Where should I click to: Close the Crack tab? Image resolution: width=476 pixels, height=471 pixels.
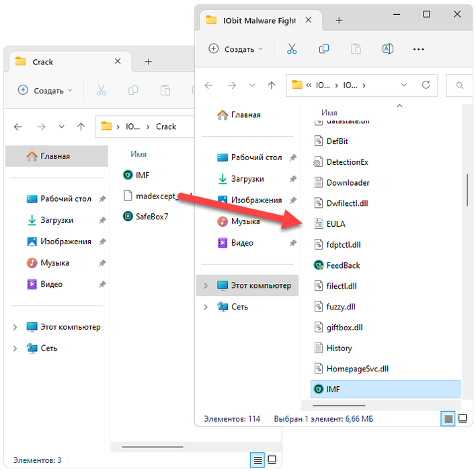pos(118,61)
